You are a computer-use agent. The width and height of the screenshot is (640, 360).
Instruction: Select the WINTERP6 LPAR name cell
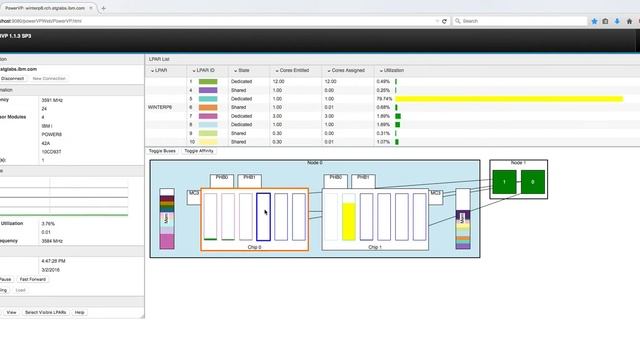160,107
